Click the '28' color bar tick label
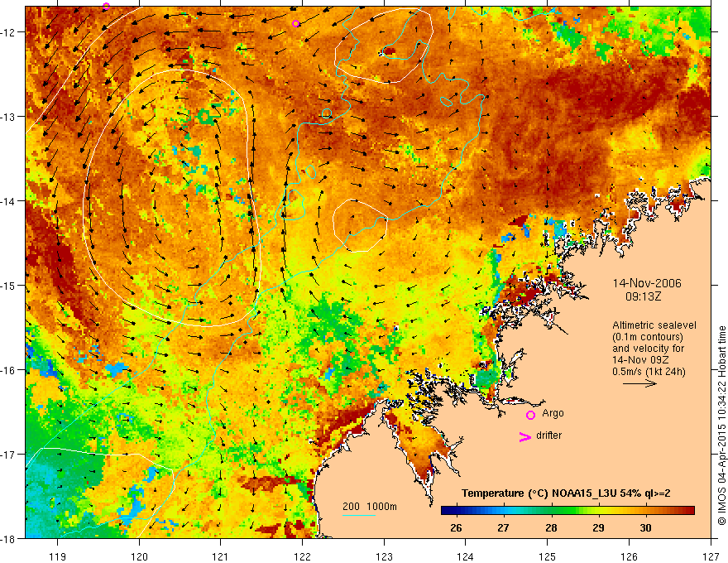Screen dimensions: 728x563 [x=551, y=527]
